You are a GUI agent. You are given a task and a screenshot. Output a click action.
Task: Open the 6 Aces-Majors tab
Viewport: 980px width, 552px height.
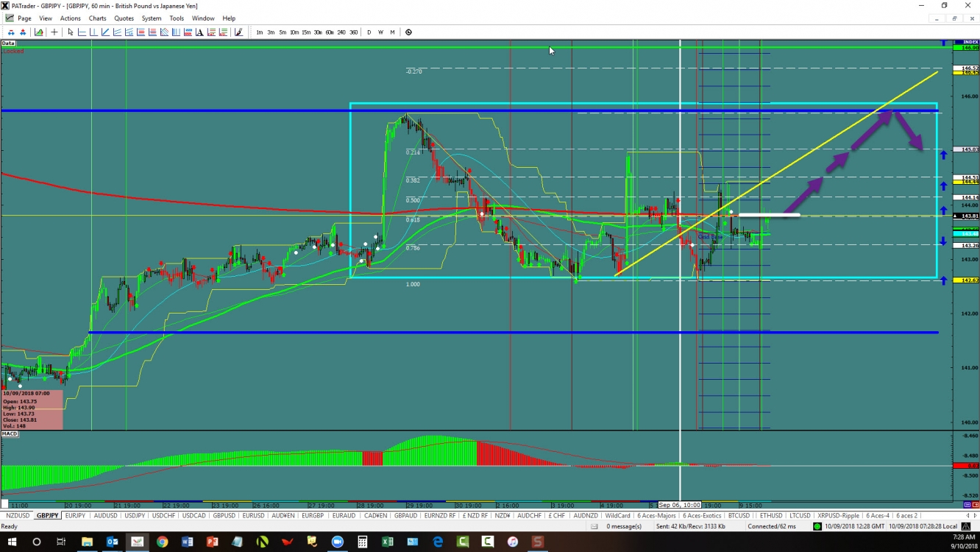pos(656,515)
